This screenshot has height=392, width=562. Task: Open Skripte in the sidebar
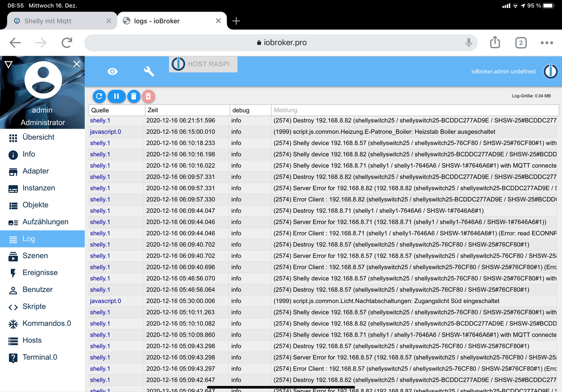[x=42, y=306]
